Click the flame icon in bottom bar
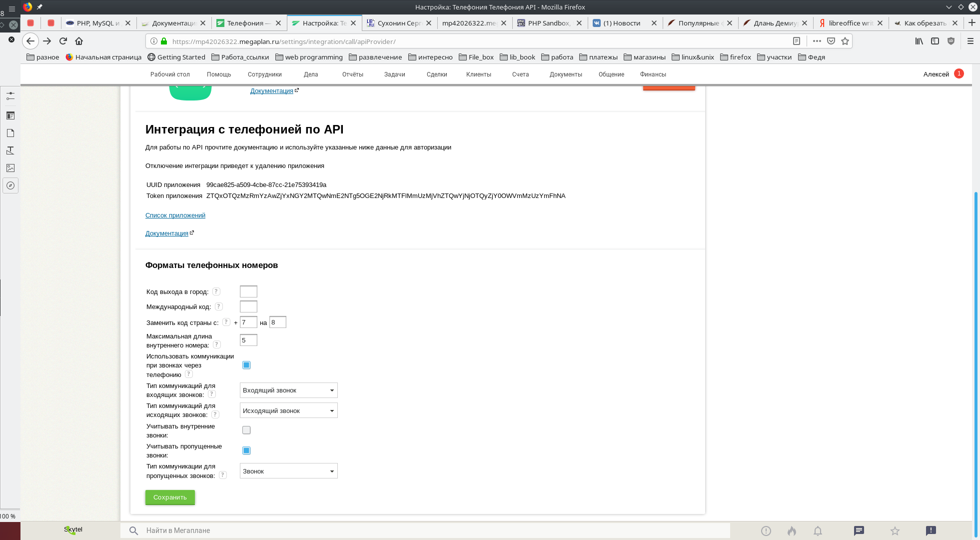This screenshot has height=540, width=980. point(792,530)
